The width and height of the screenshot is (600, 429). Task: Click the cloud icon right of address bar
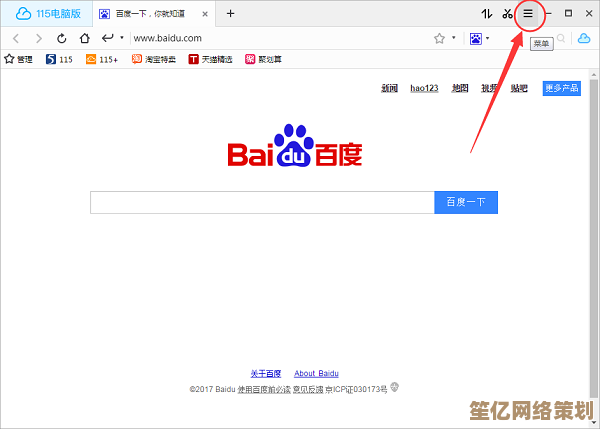click(x=583, y=38)
